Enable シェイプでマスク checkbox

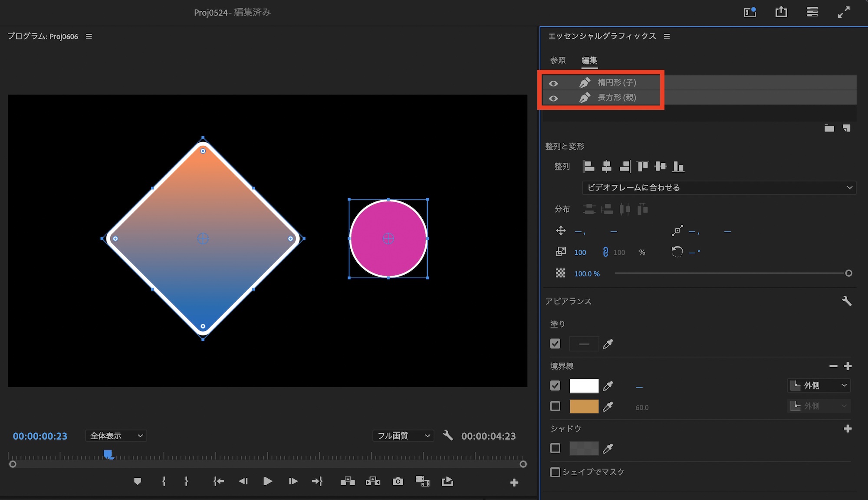tap(555, 472)
